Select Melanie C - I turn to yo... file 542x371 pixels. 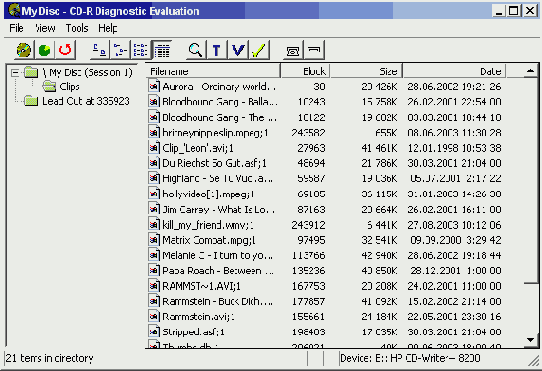tap(218, 255)
